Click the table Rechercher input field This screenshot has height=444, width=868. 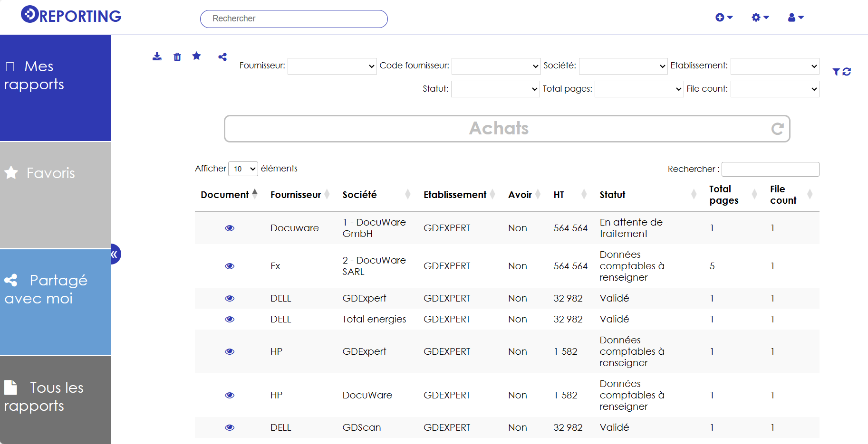tap(770, 170)
